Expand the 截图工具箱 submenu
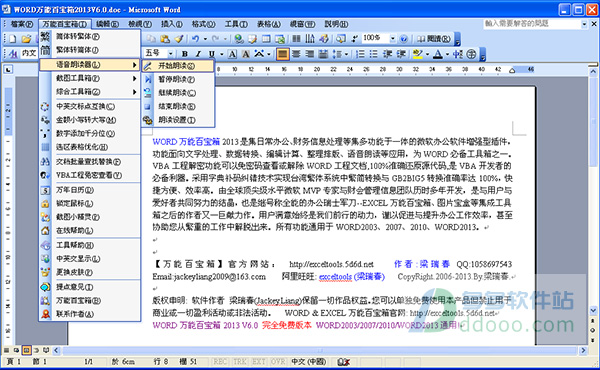 [90, 78]
